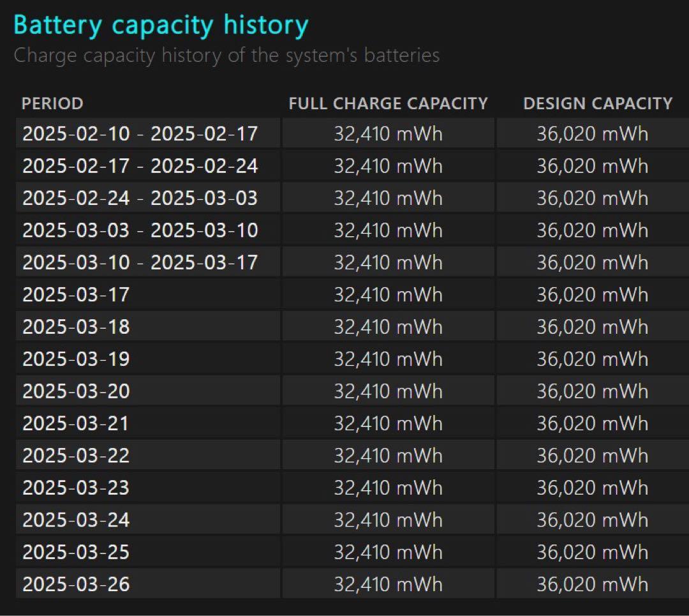
Task: Click the DESIGN CAPACITY column header
Action: 598,103
